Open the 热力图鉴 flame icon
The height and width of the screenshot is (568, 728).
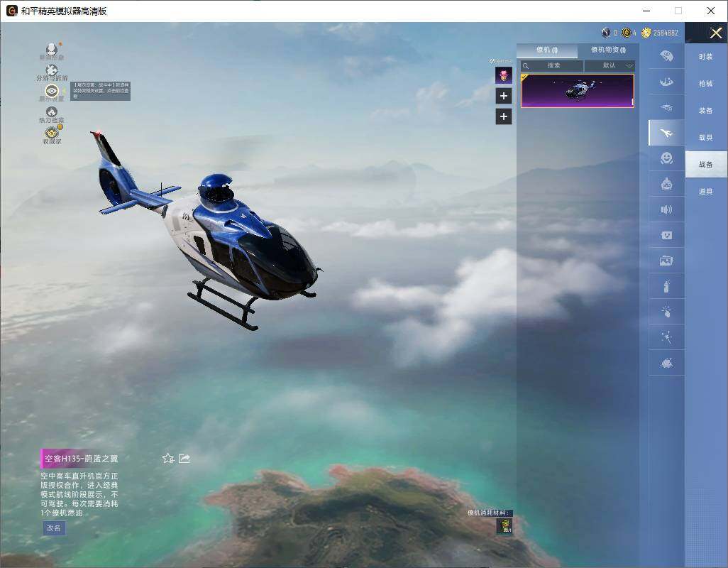[x=52, y=112]
